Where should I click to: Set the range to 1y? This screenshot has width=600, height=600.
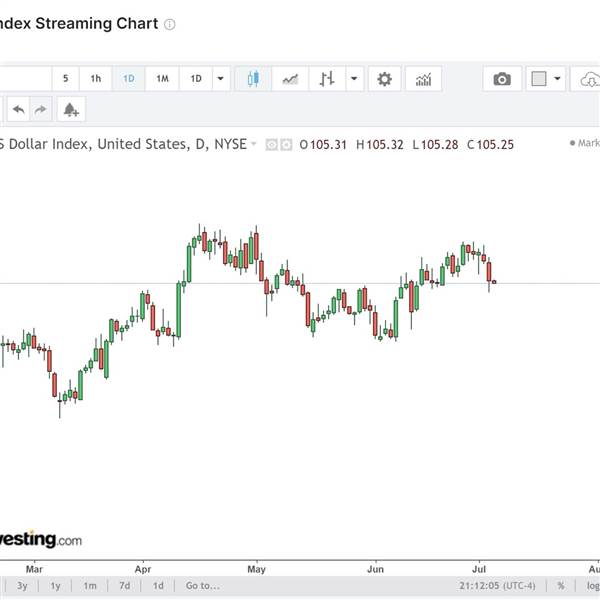(55, 586)
